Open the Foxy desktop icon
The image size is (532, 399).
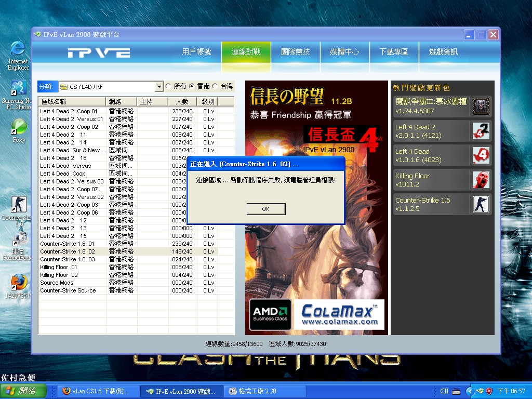(19, 130)
